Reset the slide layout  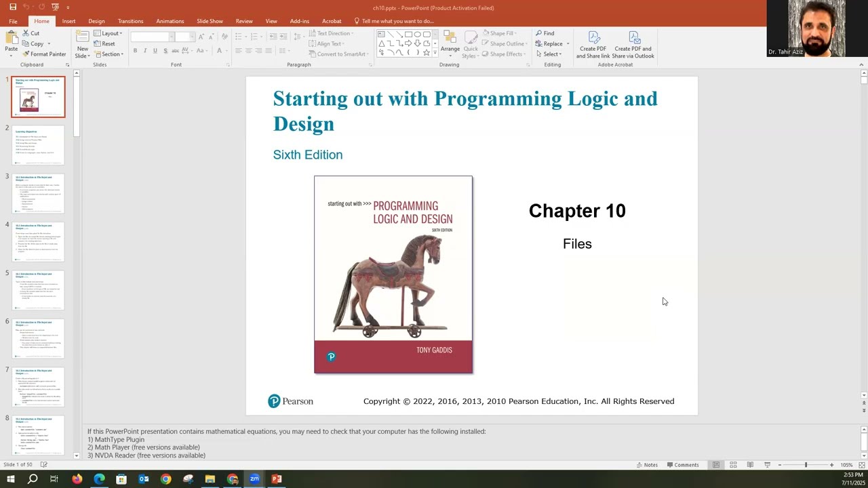tap(104, 43)
